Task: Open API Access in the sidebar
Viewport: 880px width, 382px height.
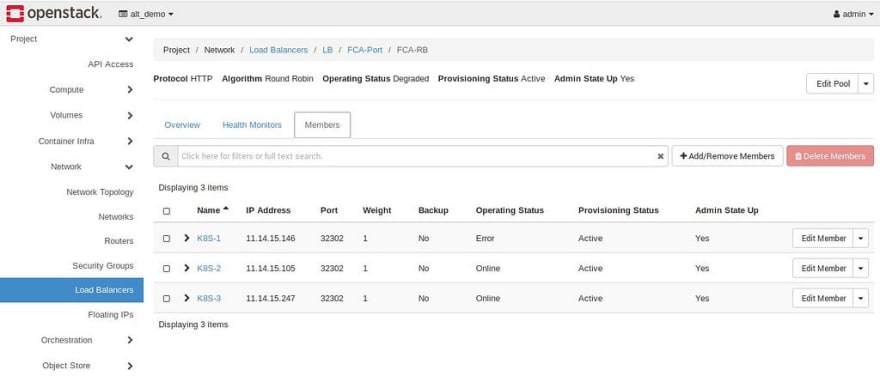Action: 111,65
